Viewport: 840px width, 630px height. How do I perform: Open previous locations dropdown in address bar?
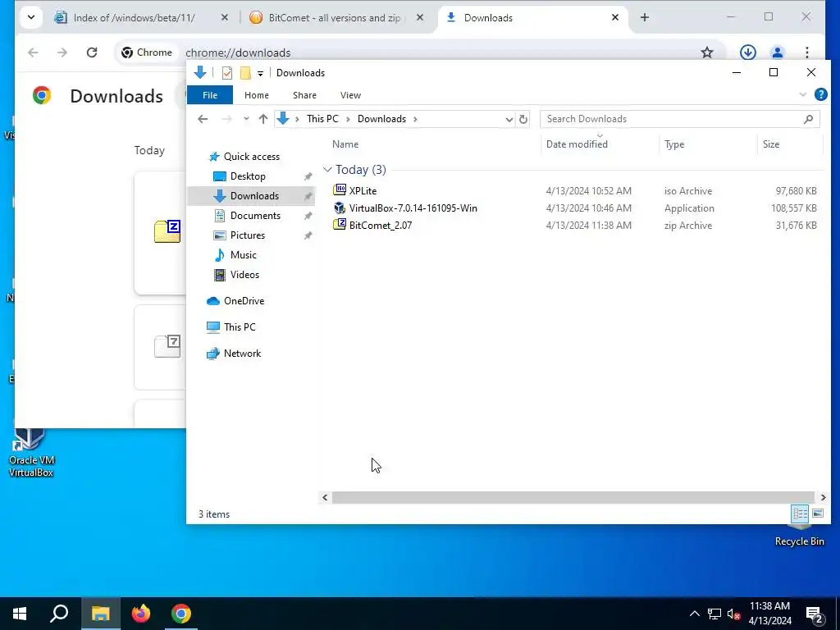tap(509, 119)
